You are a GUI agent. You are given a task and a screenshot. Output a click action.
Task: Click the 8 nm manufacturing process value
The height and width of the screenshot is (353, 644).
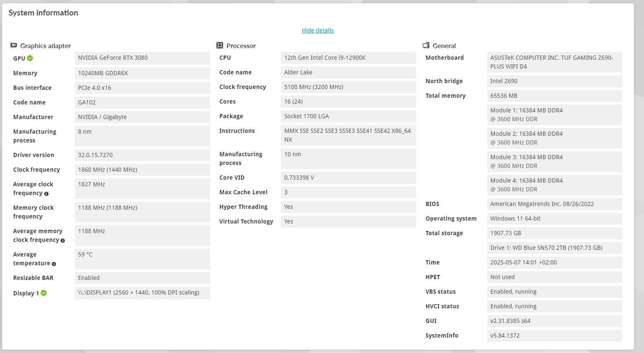click(x=142, y=136)
